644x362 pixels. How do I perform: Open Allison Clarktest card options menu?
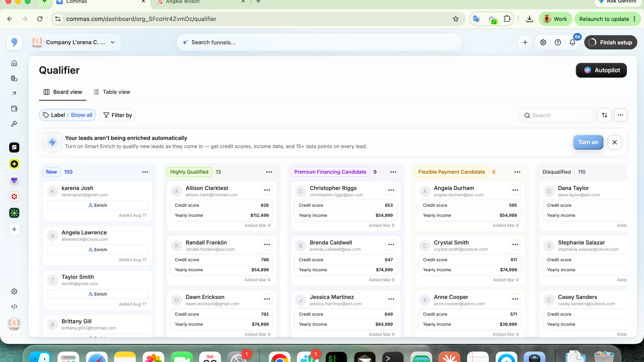267,190
